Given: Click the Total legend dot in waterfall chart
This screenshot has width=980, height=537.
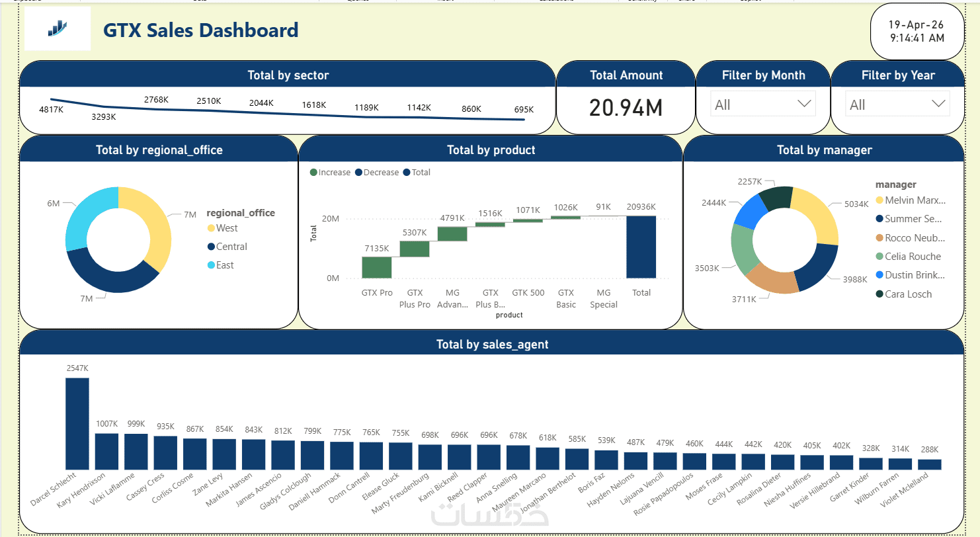Looking at the screenshot, I should (x=407, y=173).
